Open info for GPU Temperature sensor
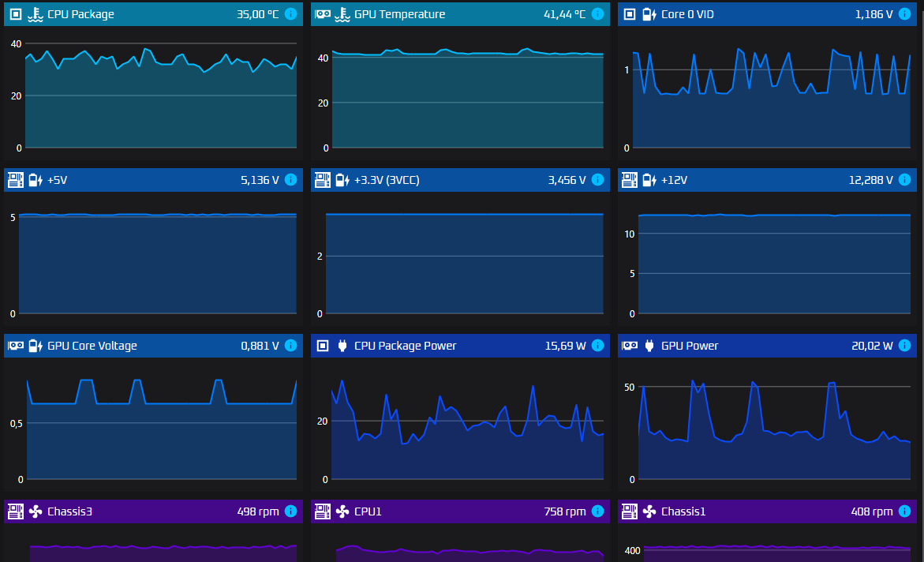 (x=597, y=14)
